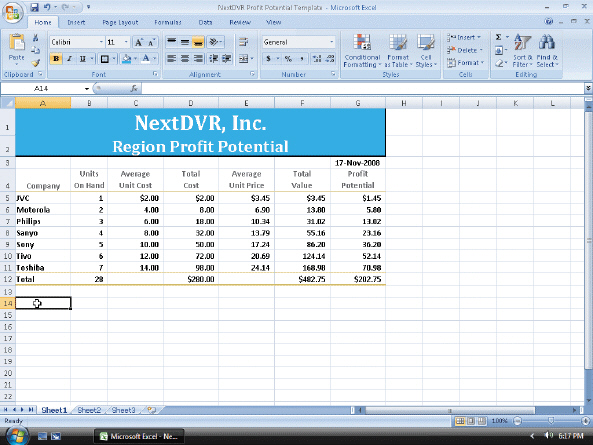Switch to the Data tab

click(x=205, y=22)
